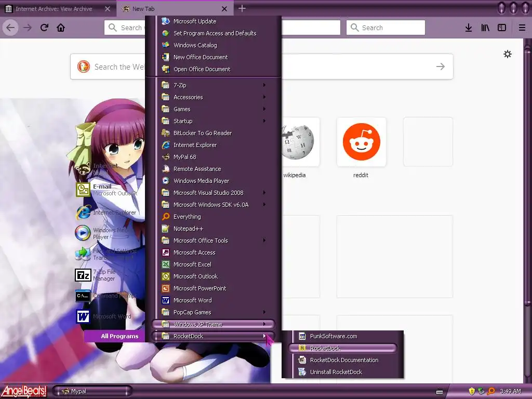Click the Mypal taskbar button
This screenshot has width=532, height=399.
92,391
